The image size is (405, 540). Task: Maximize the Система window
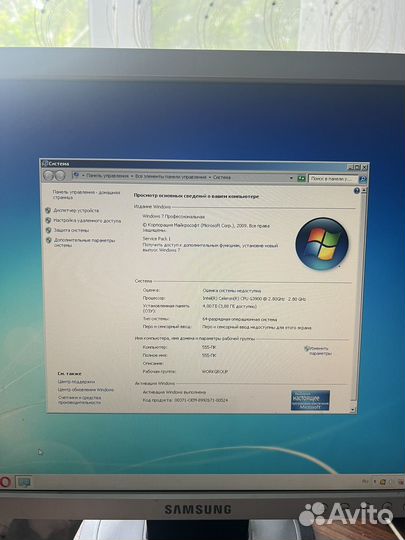click(x=357, y=167)
